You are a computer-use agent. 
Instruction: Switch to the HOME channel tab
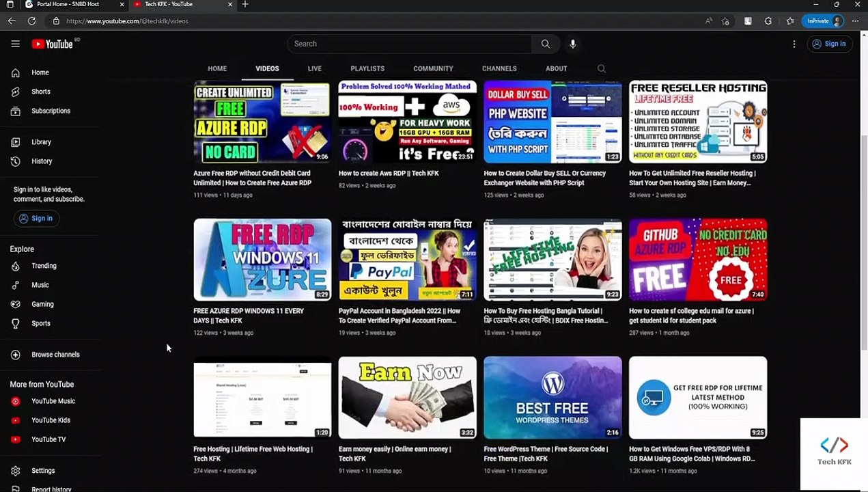tap(217, 68)
